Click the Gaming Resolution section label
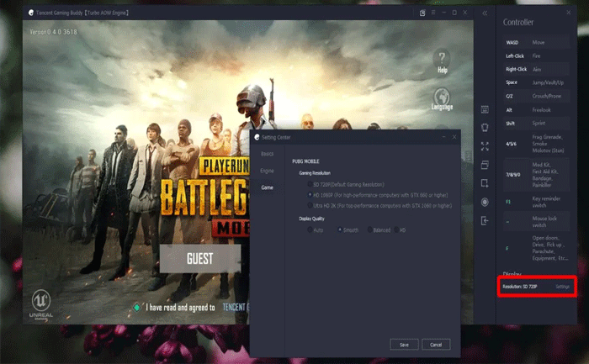Image resolution: width=589 pixels, height=364 pixels. (x=315, y=173)
